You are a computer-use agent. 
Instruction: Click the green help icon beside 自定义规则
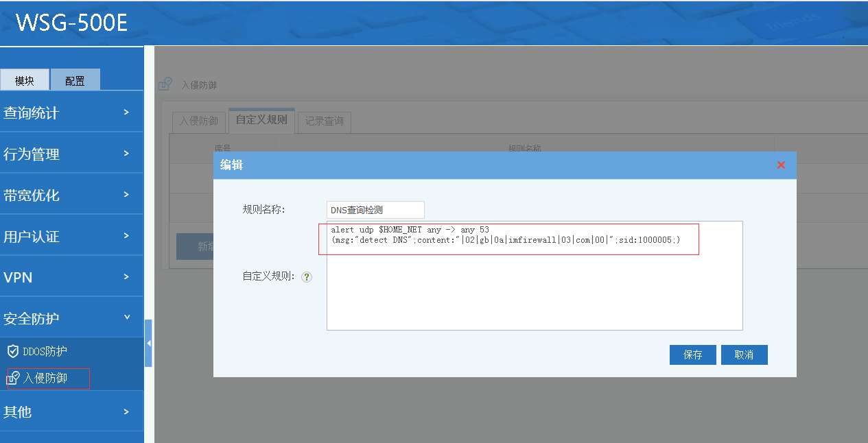click(x=307, y=277)
